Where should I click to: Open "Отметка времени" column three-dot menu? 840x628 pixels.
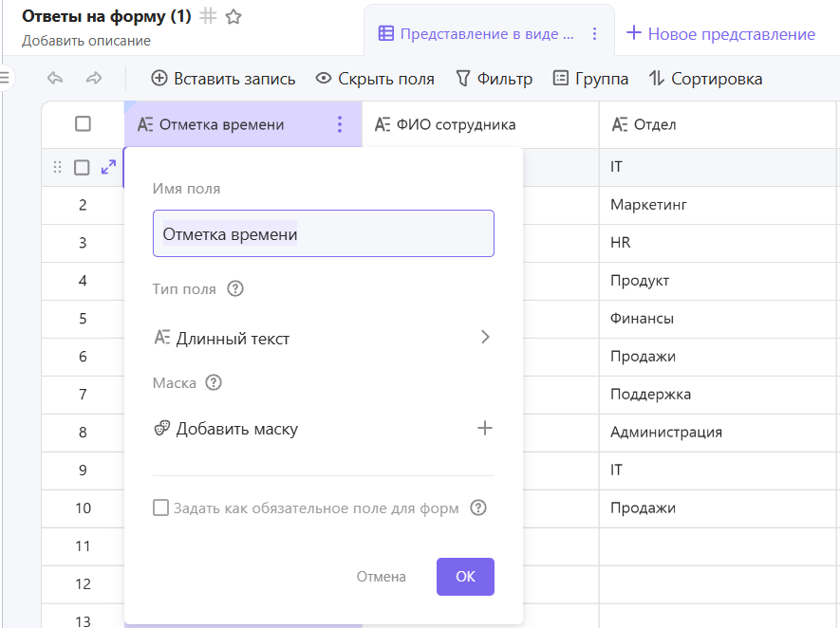coord(340,124)
